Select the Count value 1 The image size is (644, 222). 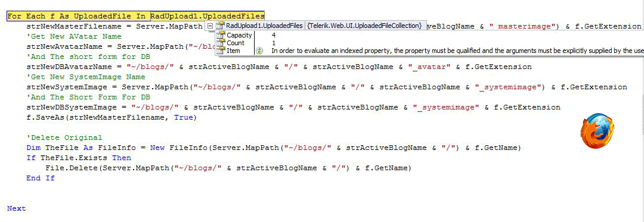274,43
